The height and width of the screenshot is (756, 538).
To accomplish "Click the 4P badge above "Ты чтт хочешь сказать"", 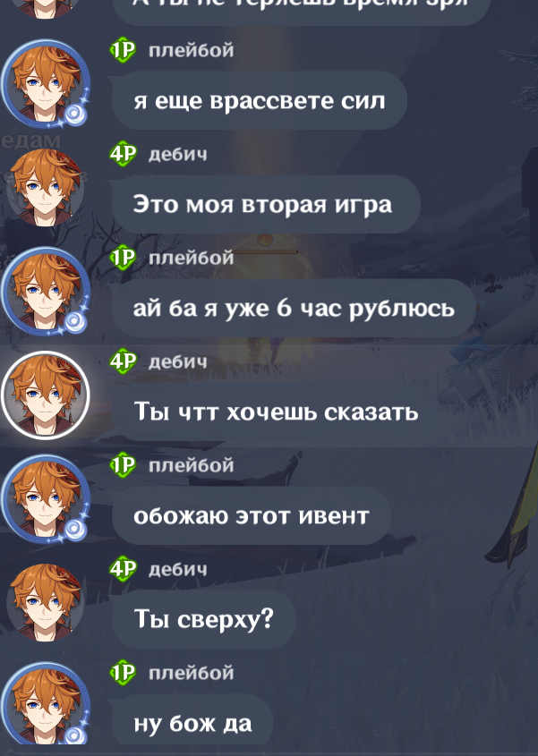I will [x=123, y=361].
